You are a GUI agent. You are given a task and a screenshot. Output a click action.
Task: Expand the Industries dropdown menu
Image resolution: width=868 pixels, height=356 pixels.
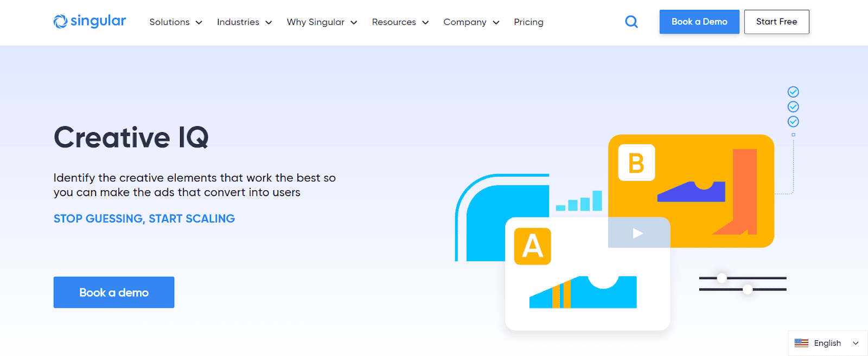click(244, 22)
